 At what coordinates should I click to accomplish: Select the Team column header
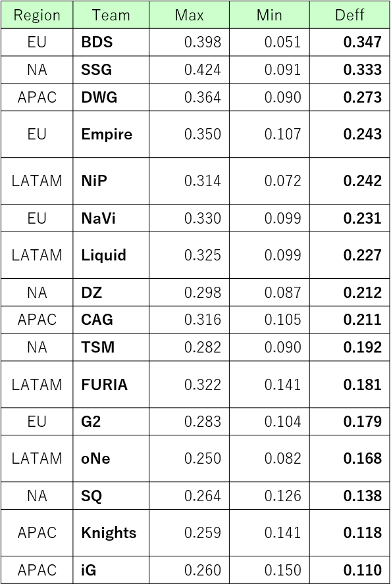[111, 15]
